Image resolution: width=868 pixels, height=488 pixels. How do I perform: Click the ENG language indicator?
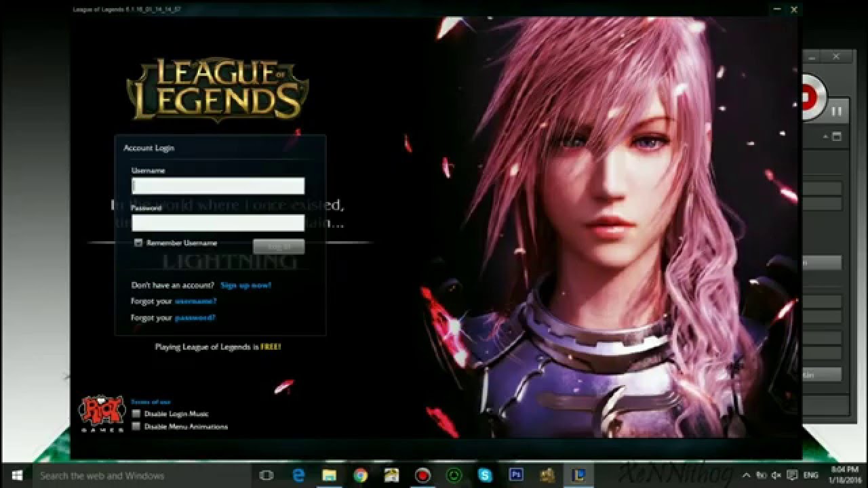coord(811,476)
